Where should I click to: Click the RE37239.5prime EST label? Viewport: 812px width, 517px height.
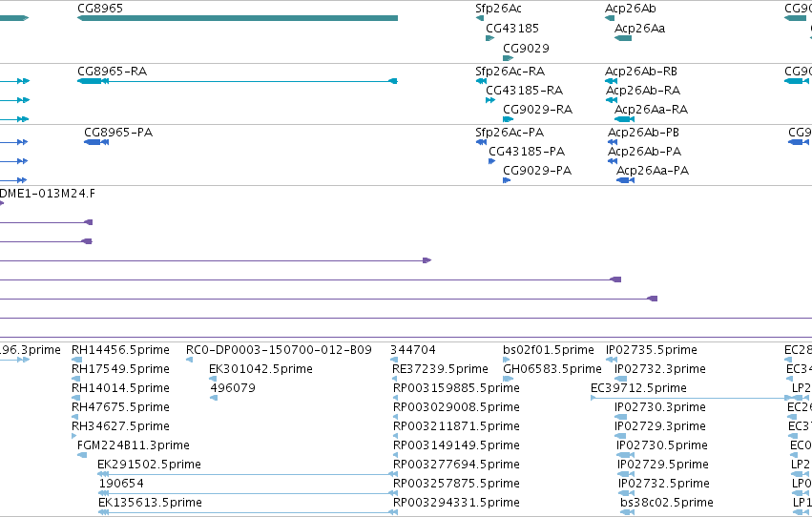point(440,369)
